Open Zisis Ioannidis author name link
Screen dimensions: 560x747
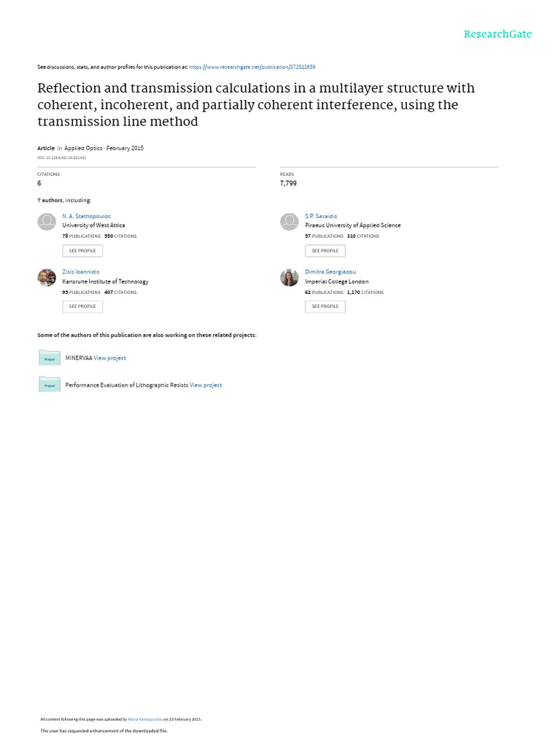pos(80,272)
